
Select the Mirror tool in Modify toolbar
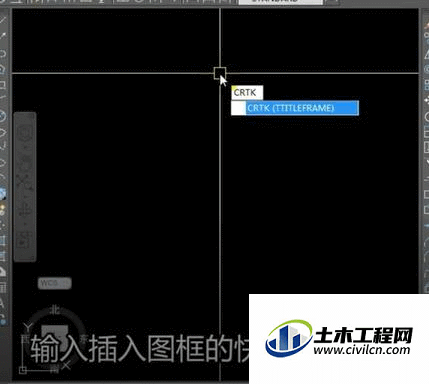pos(427,53)
